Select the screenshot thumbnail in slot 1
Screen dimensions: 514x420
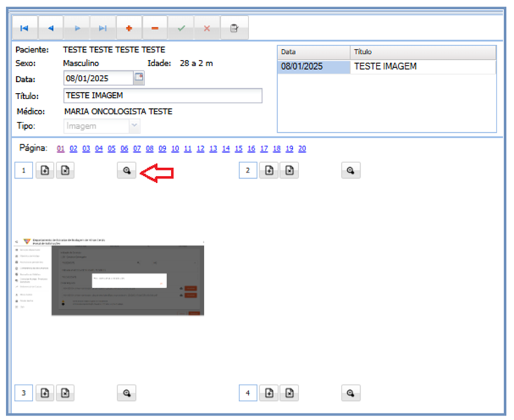coord(109,277)
